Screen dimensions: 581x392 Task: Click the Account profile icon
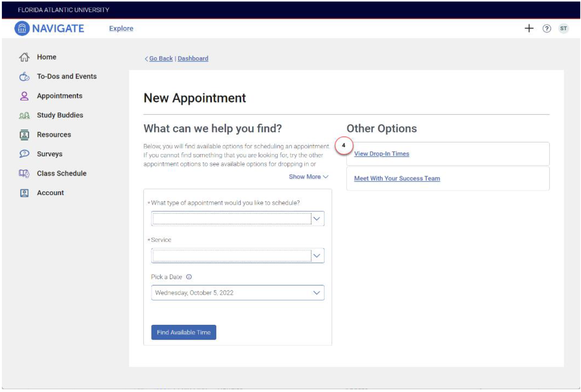coord(24,193)
